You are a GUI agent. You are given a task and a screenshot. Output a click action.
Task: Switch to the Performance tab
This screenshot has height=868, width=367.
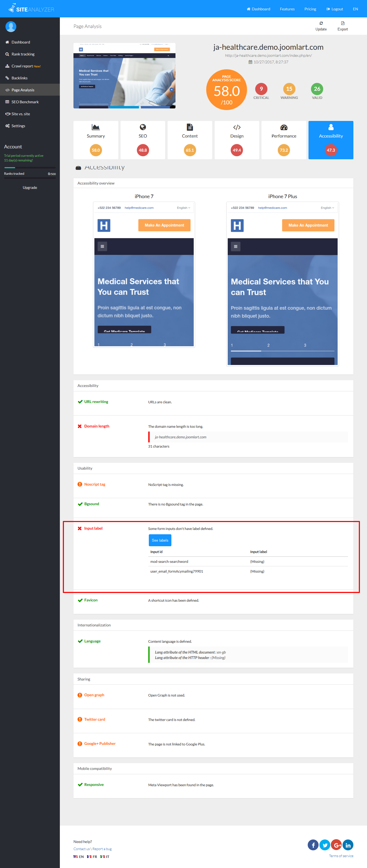coord(284,140)
